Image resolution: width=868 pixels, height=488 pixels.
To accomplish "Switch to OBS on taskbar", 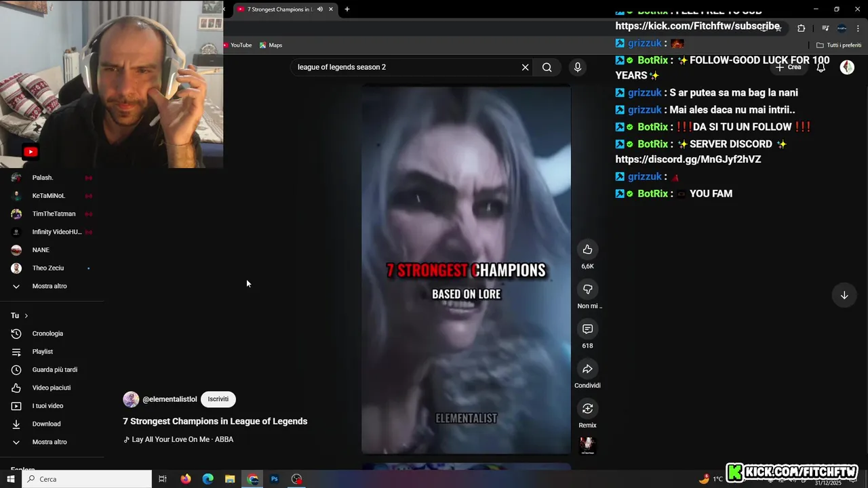I will [x=297, y=479].
